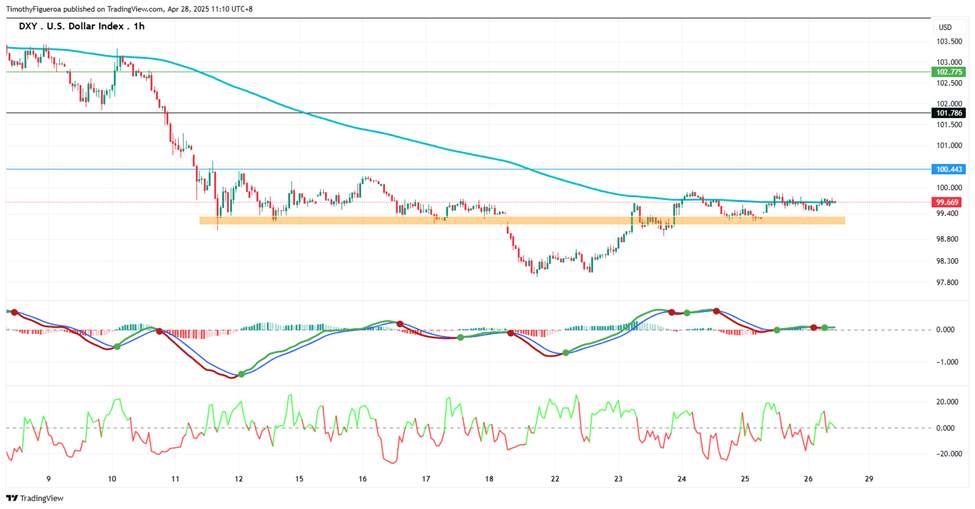
Task: Click the 97.800 price axis value
Action: click(950, 282)
